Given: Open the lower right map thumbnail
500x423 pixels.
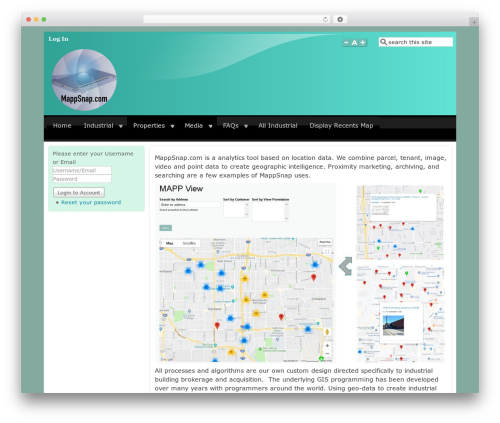Looking at the screenshot, I should [x=400, y=314].
